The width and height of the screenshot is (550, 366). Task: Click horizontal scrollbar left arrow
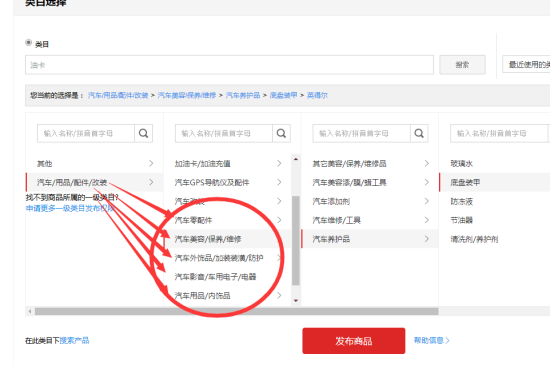tap(30, 312)
